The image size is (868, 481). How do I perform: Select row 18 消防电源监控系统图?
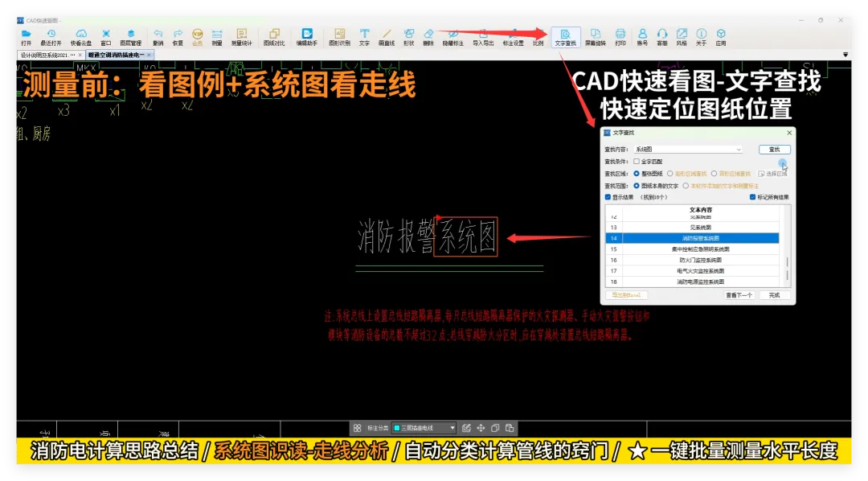(x=692, y=282)
